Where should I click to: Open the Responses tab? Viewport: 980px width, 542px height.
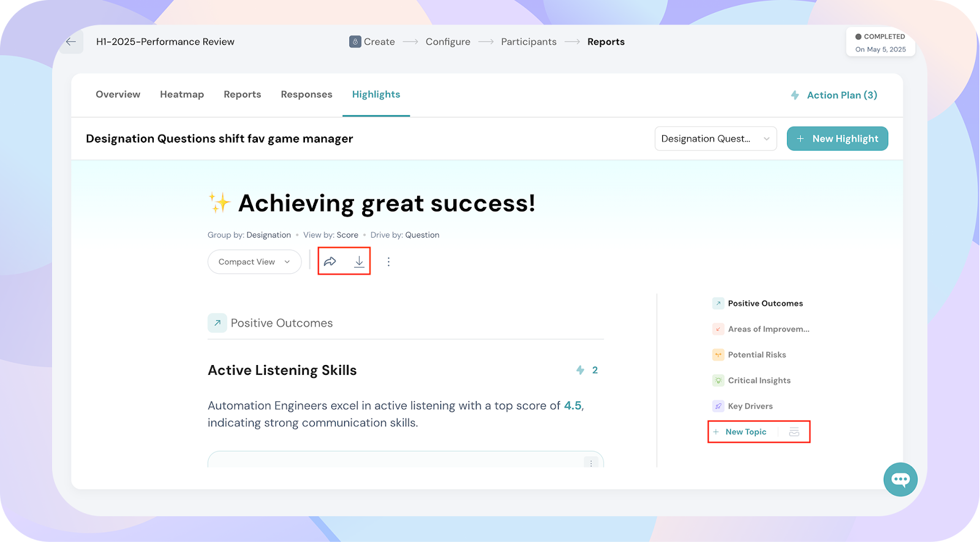307,94
